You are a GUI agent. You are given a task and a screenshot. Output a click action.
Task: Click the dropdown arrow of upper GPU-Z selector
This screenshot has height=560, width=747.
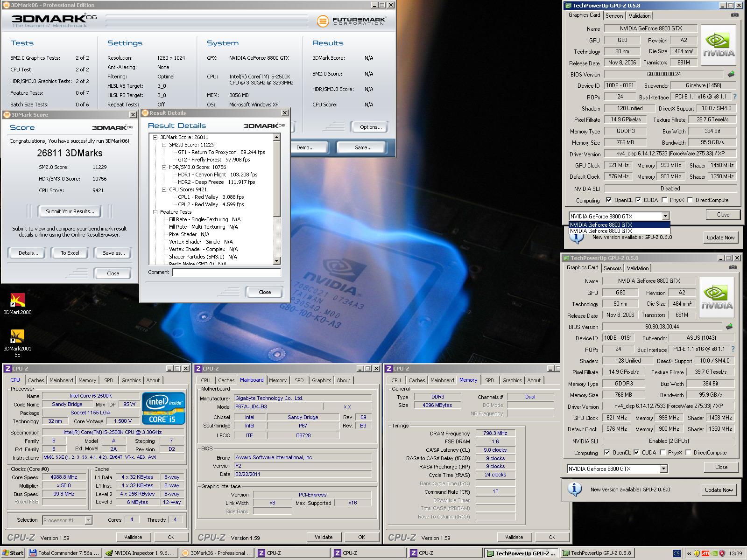665,216
